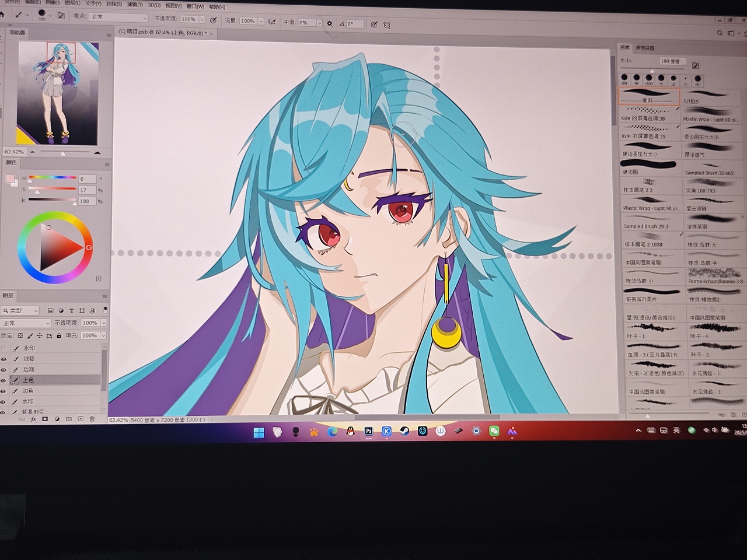This screenshot has width=747, height=560.
Task: Toggle brush settings icon in Brushes panel
Action: [695, 65]
